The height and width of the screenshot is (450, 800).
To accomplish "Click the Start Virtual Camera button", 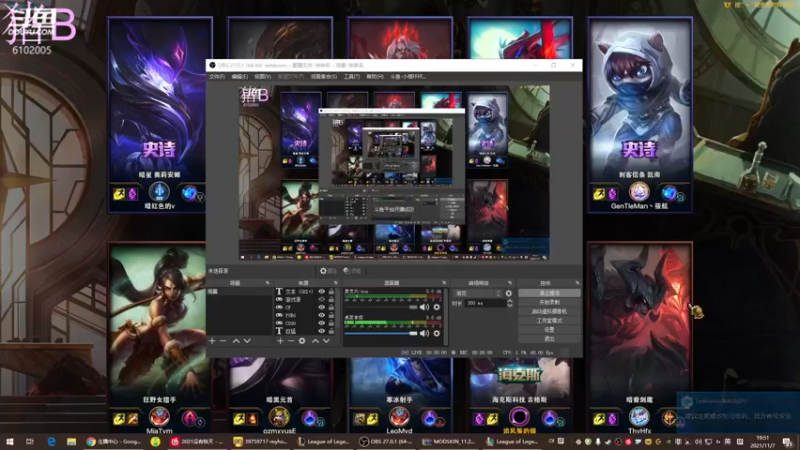I will [549, 311].
